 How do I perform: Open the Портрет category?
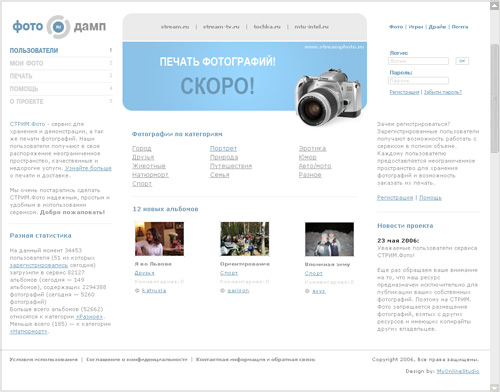point(223,148)
